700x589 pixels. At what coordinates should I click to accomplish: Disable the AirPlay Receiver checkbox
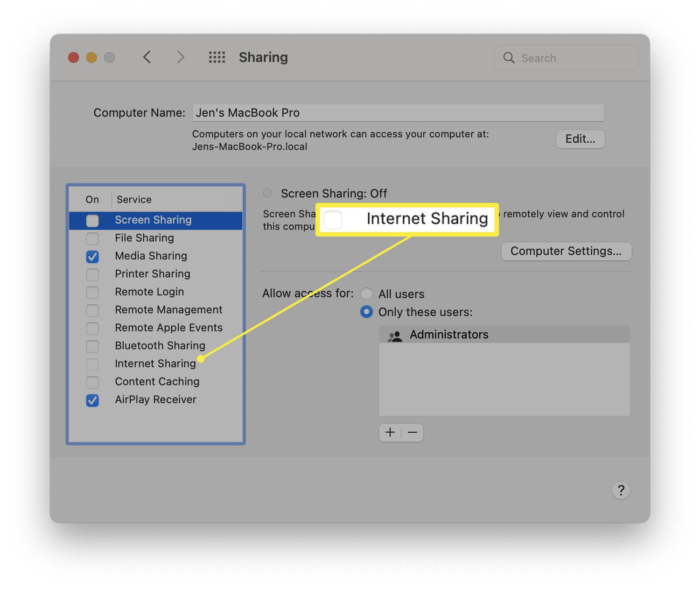(x=92, y=400)
